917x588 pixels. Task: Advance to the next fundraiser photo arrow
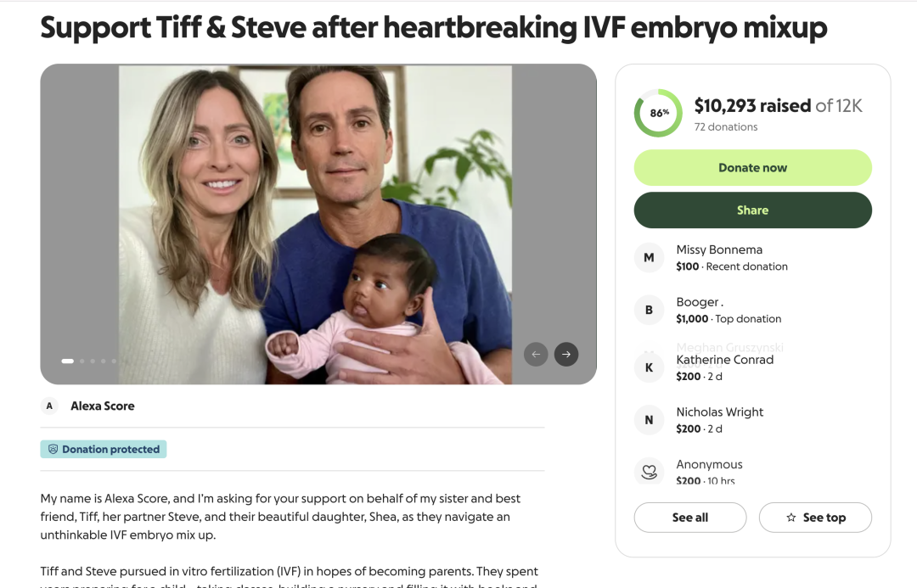click(x=566, y=354)
